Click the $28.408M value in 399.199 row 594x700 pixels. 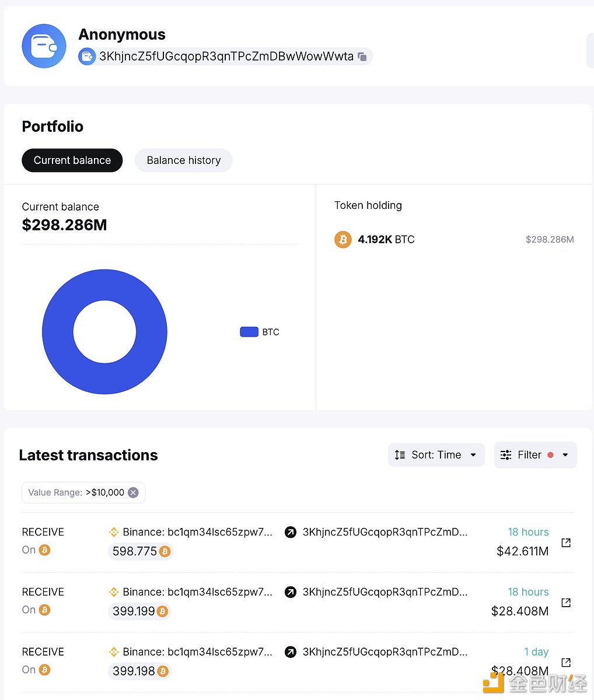(520, 611)
